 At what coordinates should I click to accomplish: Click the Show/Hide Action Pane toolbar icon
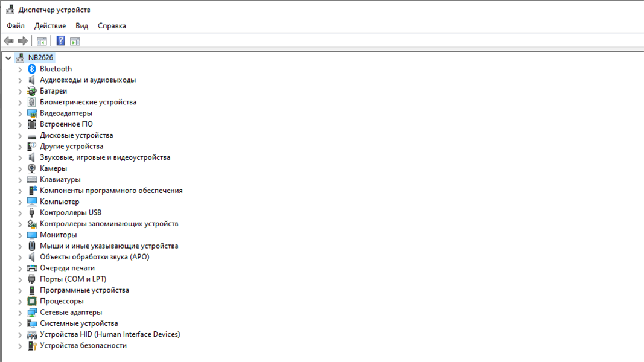[75, 41]
